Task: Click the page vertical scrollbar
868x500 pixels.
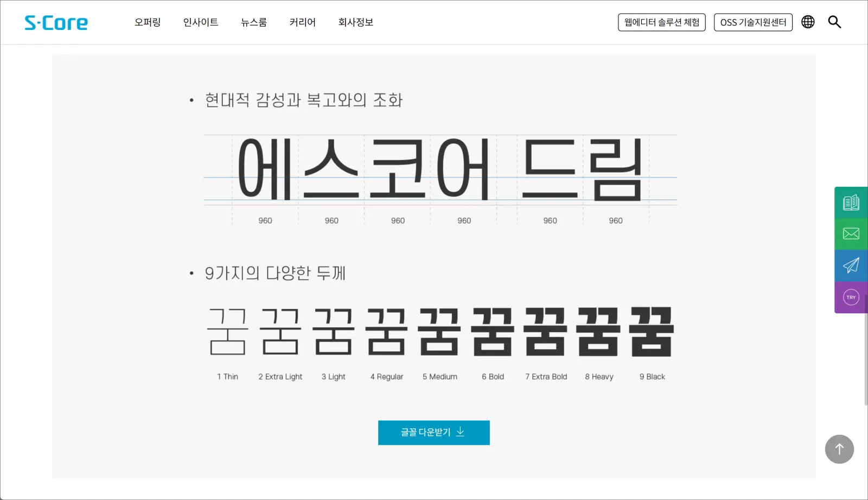Action: click(x=866, y=350)
